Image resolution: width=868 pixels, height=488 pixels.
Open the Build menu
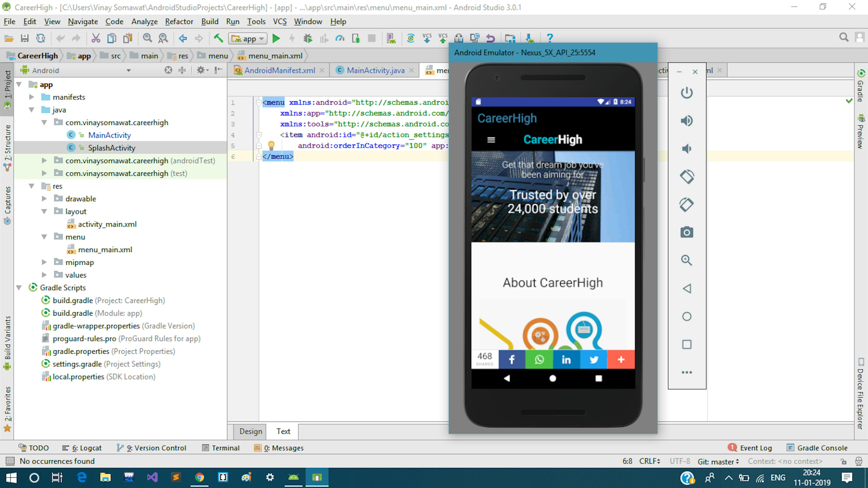(x=210, y=21)
